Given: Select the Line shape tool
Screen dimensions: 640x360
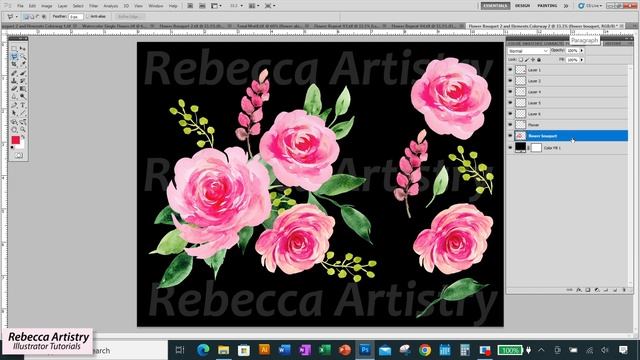Looking at the screenshot, I should [x=23, y=113].
